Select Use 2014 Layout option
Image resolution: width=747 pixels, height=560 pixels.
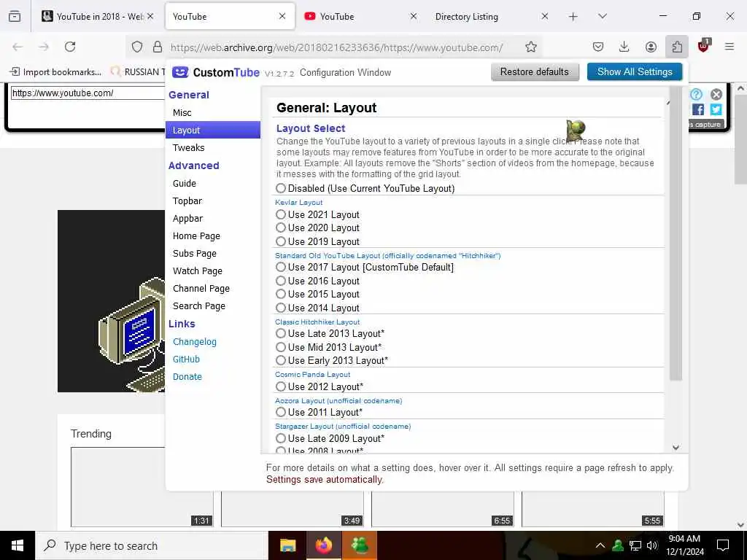[x=281, y=308]
